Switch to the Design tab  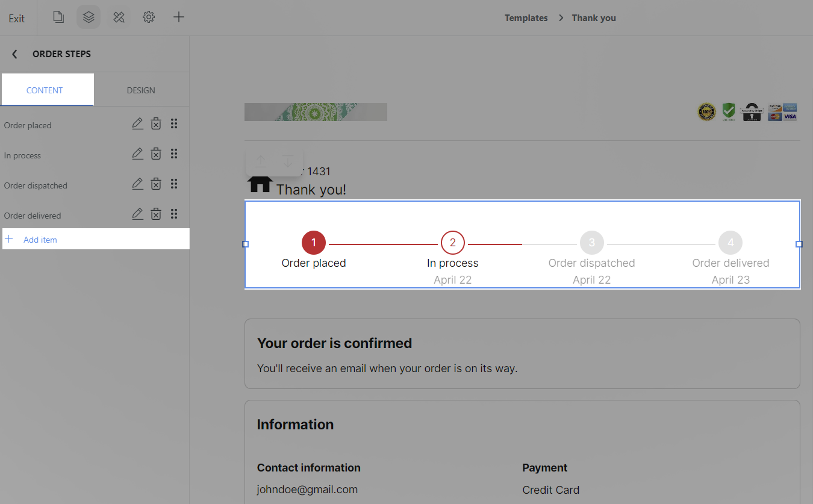(141, 90)
